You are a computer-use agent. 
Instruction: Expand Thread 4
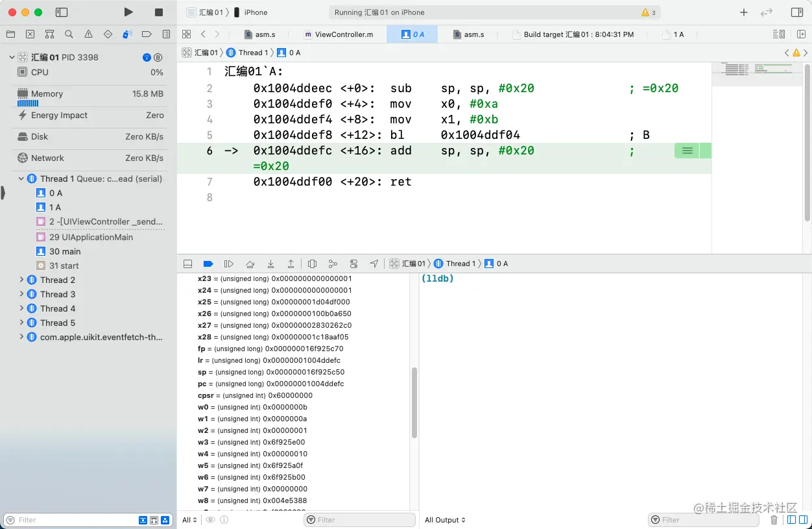pyautogui.click(x=21, y=308)
